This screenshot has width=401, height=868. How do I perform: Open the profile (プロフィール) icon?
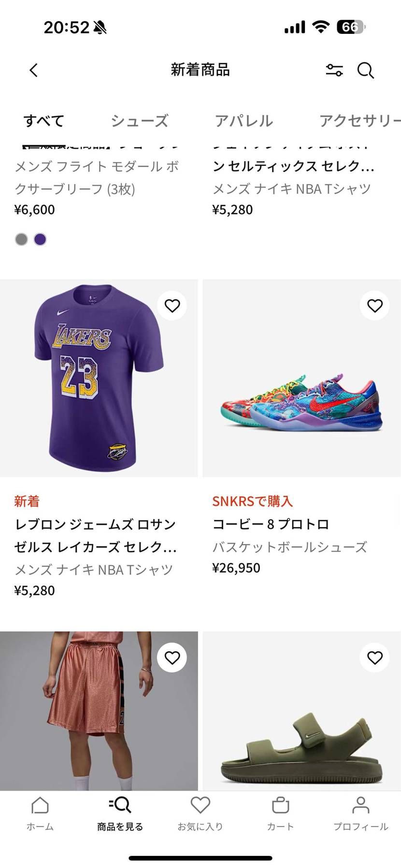click(360, 813)
